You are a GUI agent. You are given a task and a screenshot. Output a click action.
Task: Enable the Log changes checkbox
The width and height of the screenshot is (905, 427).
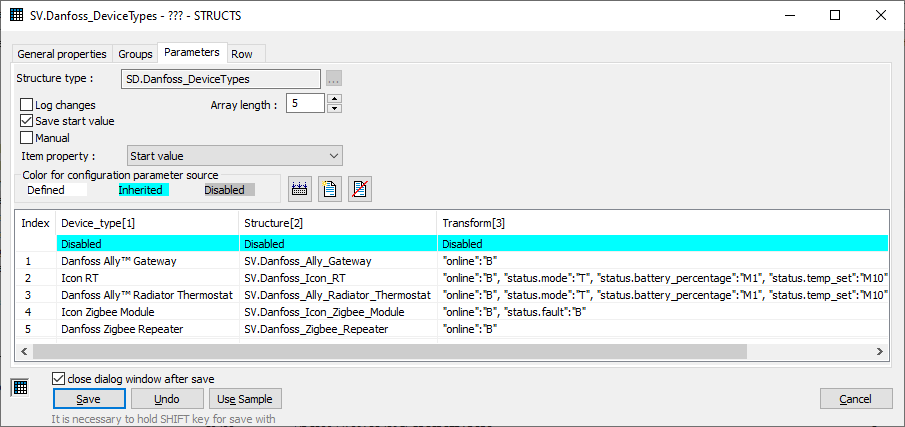(x=27, y=105)
